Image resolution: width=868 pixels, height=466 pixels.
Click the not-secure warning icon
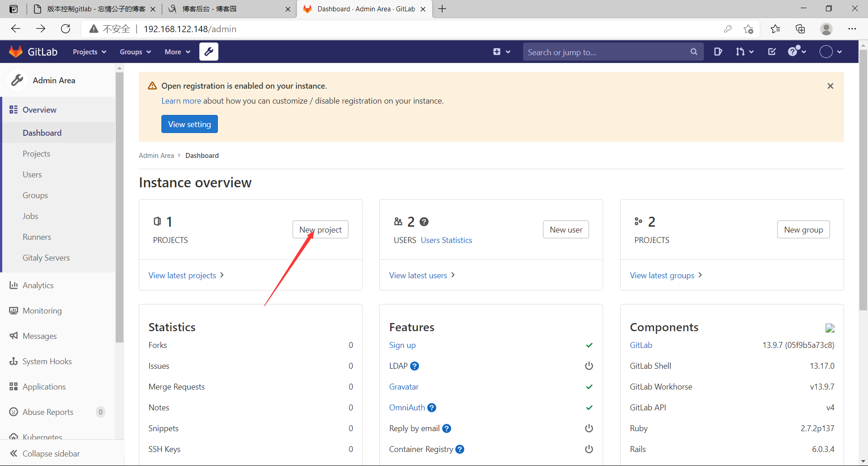pos(94,29)
